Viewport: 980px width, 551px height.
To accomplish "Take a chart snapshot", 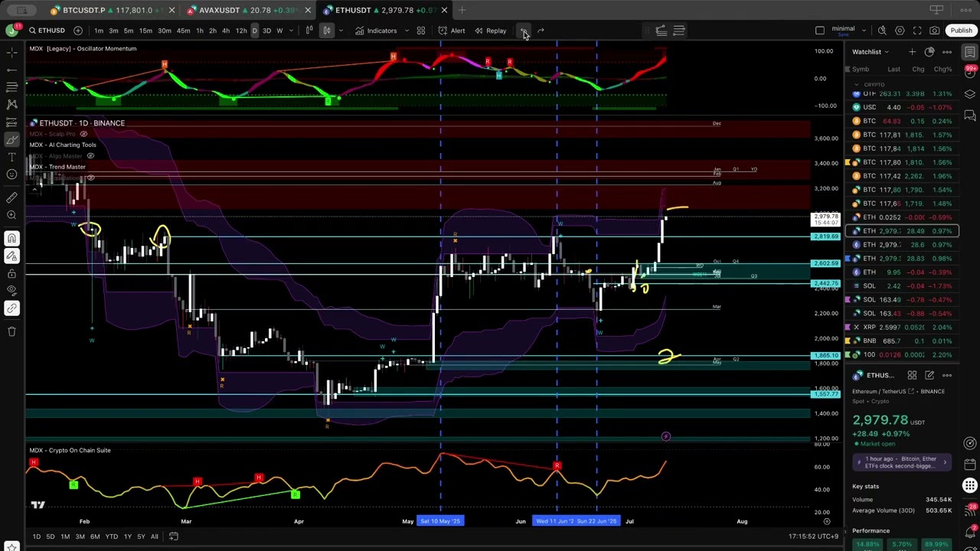I will pos(935,31).
